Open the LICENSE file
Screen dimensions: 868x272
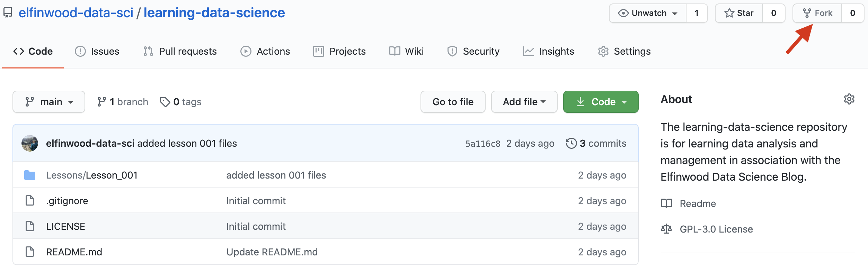pos(65,227)
